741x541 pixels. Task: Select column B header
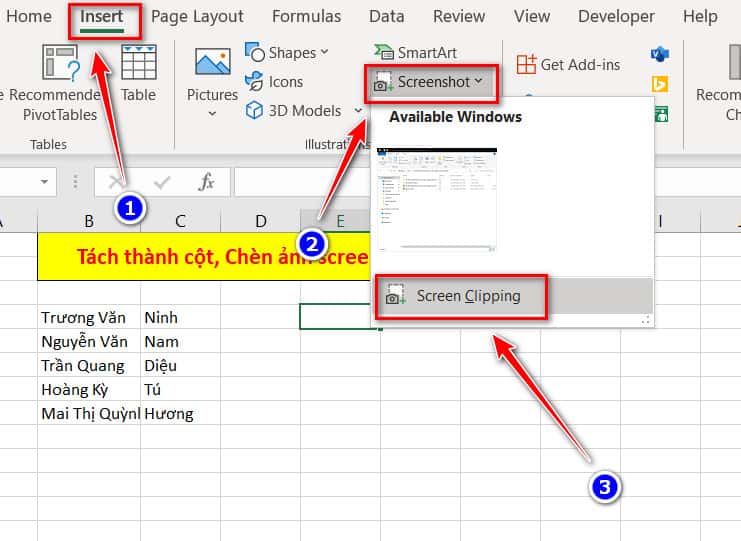(x=89, y=221)
